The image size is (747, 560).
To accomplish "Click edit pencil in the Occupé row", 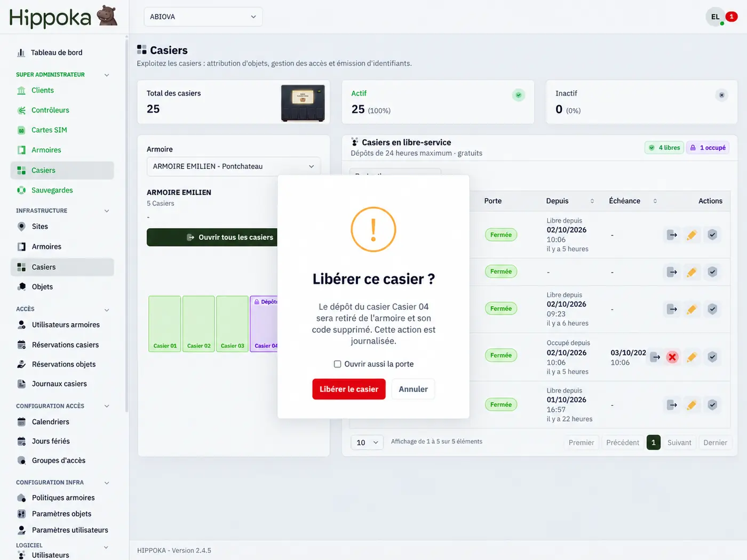I will [x=692, y=357].
